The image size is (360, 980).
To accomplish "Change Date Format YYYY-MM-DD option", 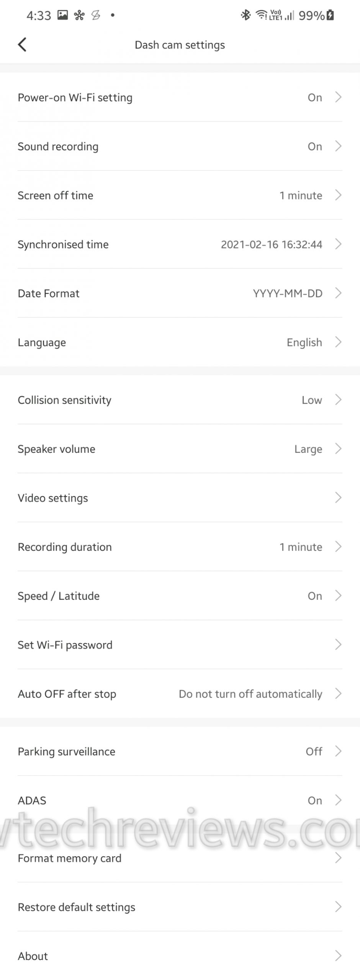I will point(288,294).
